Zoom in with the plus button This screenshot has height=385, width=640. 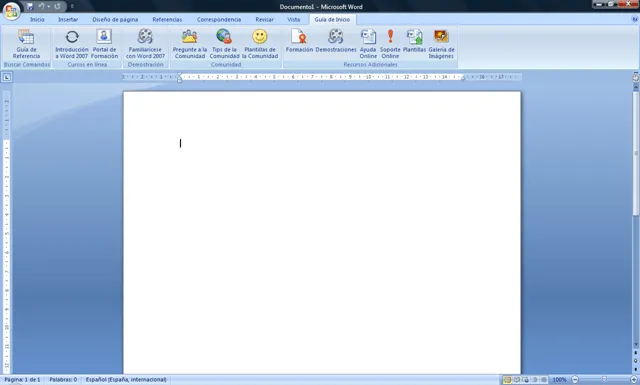tap(634, 380)
